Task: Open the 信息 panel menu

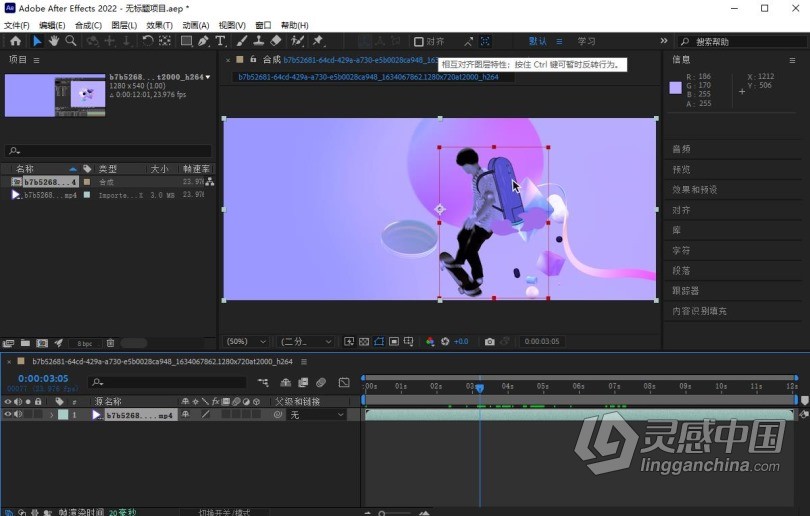Action: (792, 60)
